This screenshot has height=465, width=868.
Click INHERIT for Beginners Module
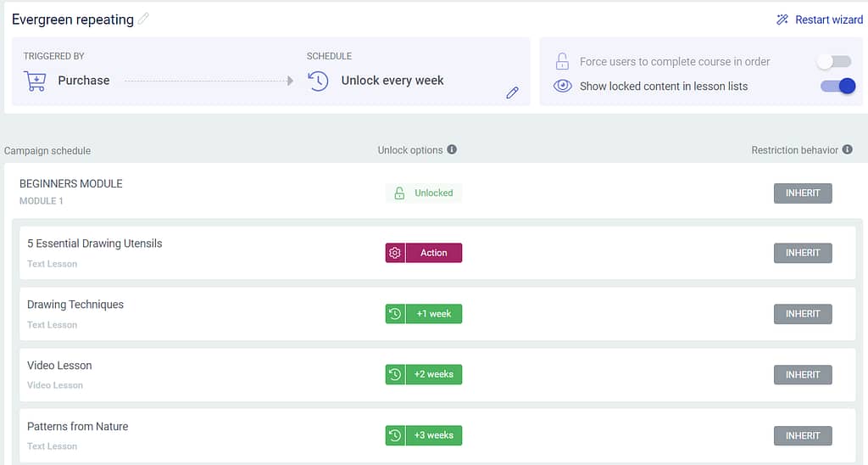[803, 193]
